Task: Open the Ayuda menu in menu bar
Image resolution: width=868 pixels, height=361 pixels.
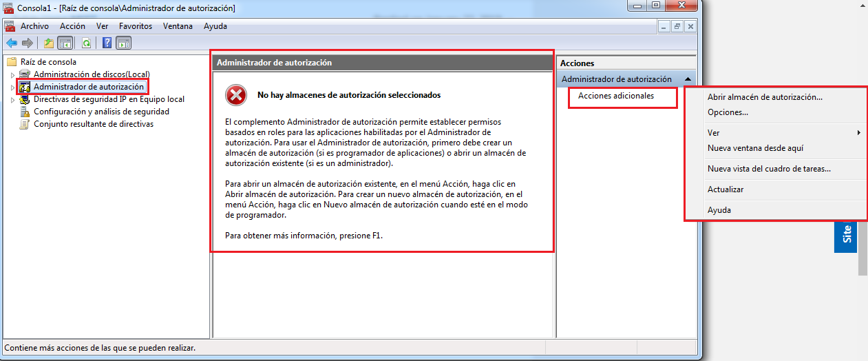Action: pos(215,26)
